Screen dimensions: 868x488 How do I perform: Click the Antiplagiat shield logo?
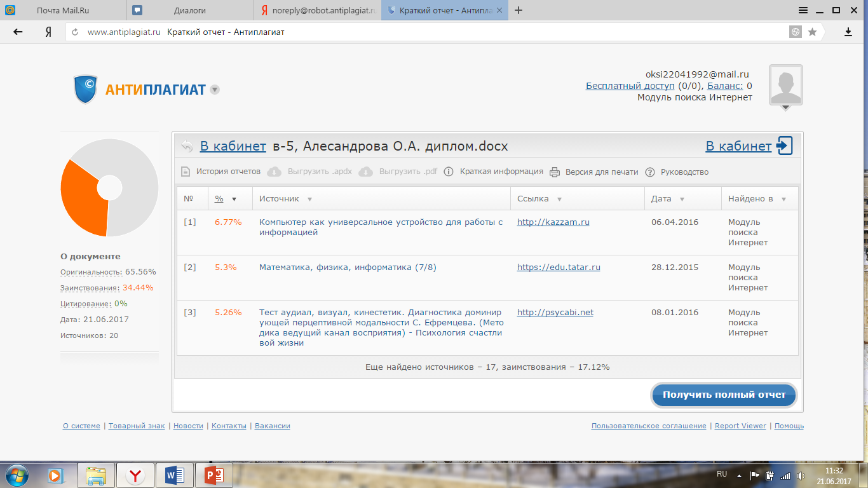point(85,89)
